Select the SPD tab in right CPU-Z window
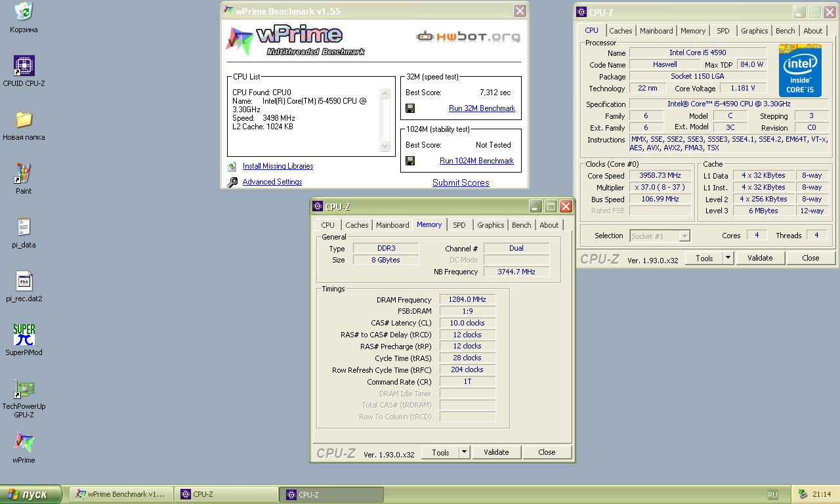Viewport: 840px width, 504px height. pos(723,31)
